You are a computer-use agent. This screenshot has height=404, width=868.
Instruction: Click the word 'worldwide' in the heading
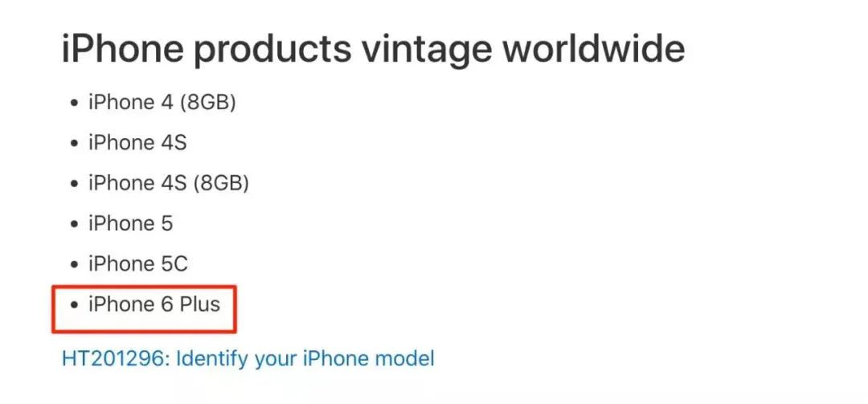tap(593, 49)
